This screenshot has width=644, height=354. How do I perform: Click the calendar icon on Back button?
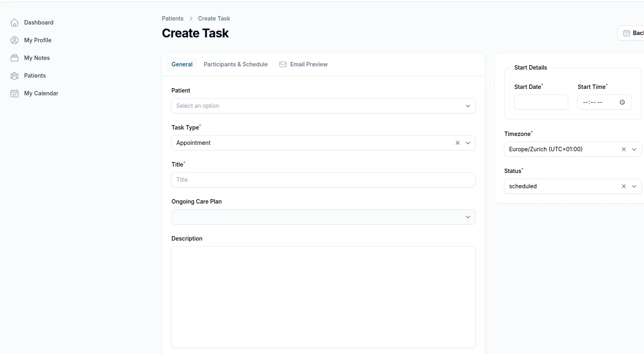pyautogui.click(x=627, y=33)
